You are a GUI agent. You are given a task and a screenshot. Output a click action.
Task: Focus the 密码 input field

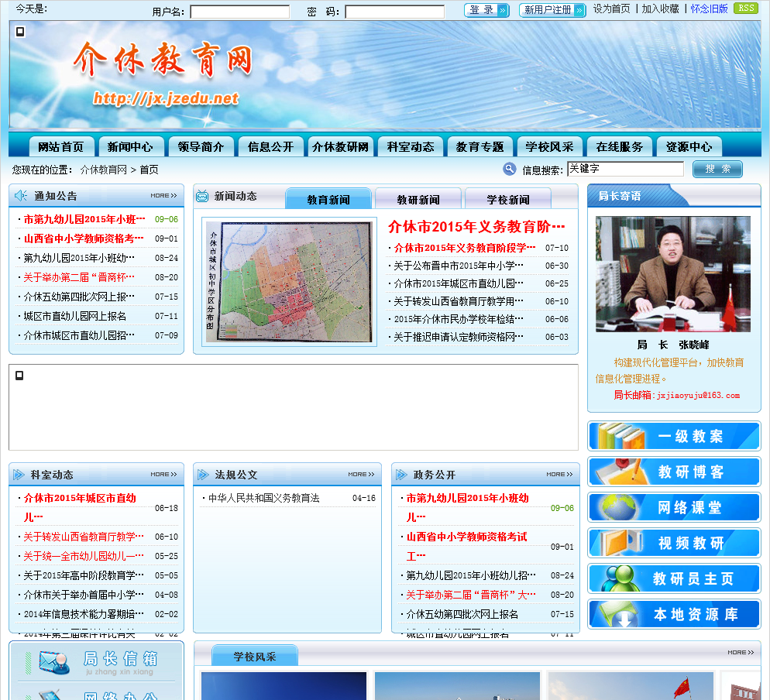click(395, 12)
